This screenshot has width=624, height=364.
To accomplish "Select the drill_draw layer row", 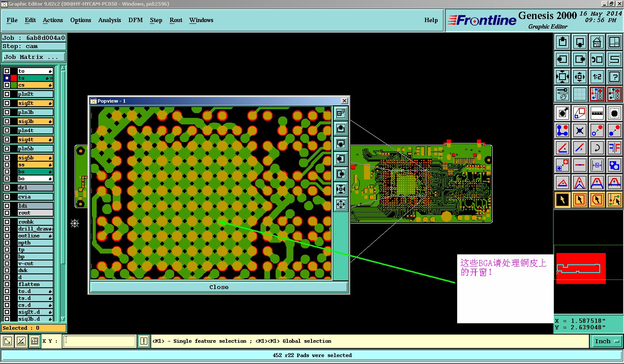I will pyautogui.click(x=35, y=229).
